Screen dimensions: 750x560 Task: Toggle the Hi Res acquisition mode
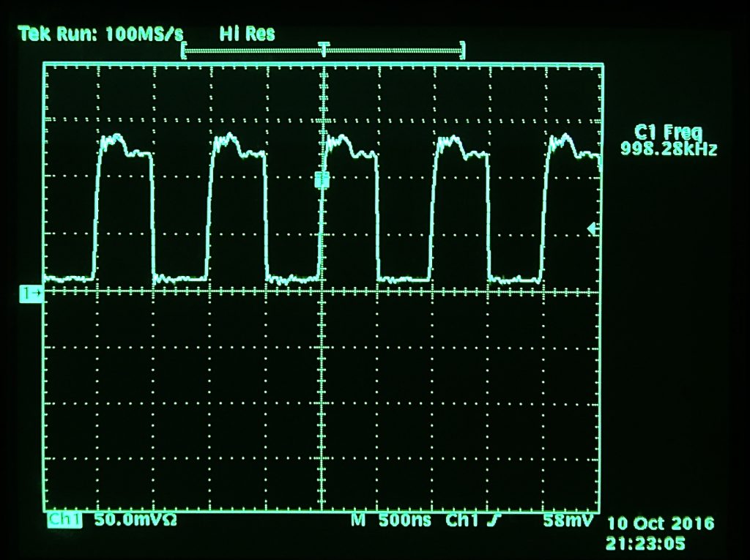[x=247, y=33]
